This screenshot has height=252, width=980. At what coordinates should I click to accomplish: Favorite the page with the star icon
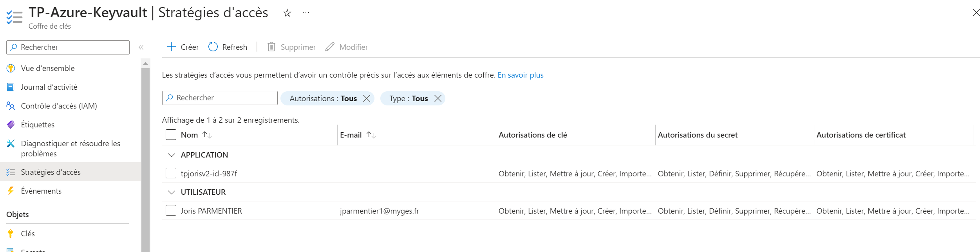click(x=287, y=13)
